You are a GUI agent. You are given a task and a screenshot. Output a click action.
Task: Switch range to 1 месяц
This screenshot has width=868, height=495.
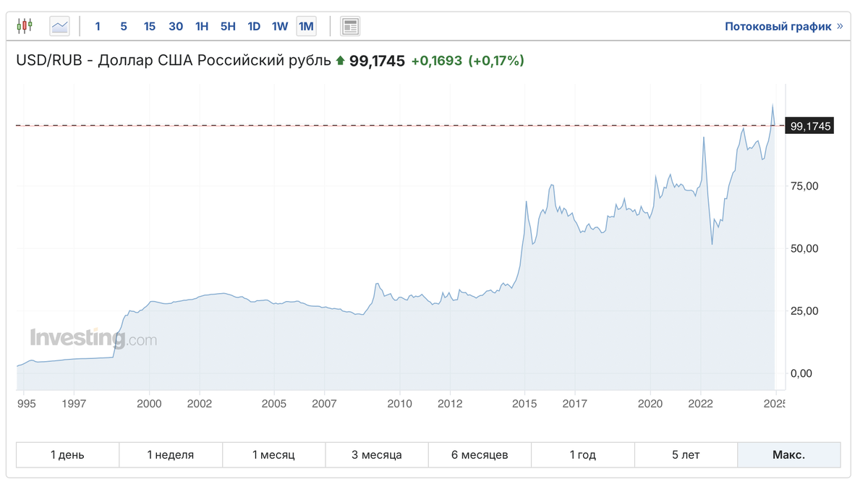click(273, 455)
